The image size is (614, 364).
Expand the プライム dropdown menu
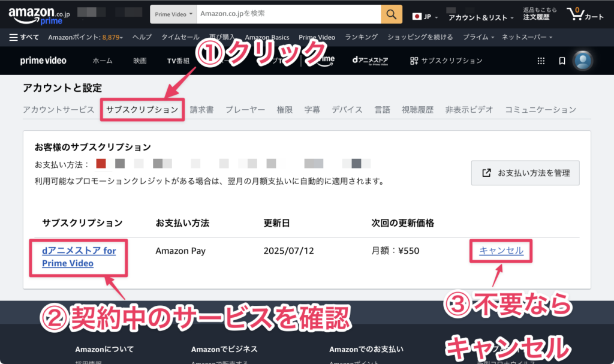[x=478, y=37]
